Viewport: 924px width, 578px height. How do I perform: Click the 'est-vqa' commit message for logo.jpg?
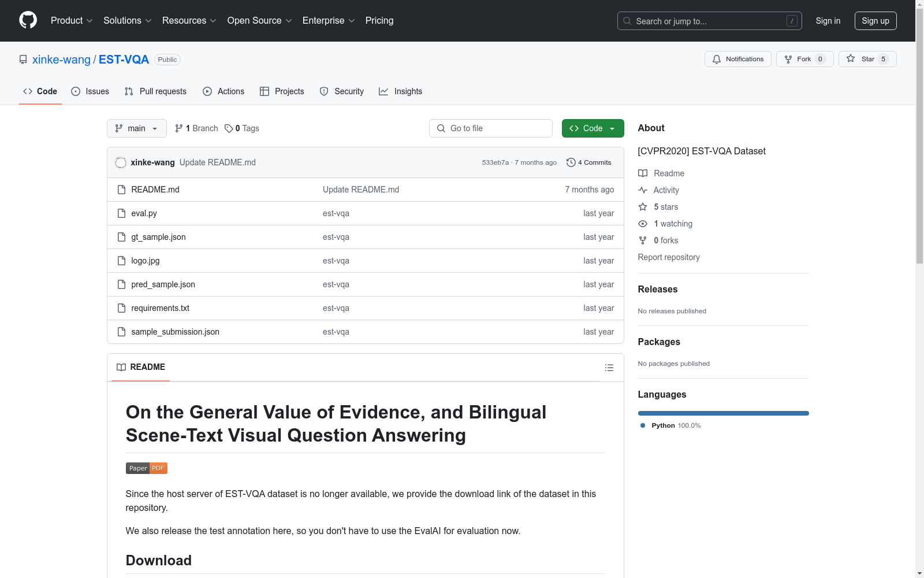coord(336,261)
